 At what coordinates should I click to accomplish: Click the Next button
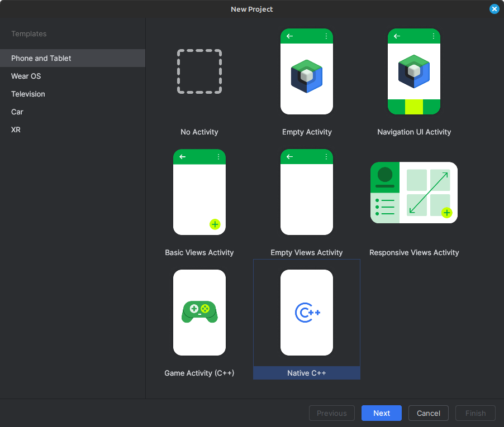click(x=381, y=413)
